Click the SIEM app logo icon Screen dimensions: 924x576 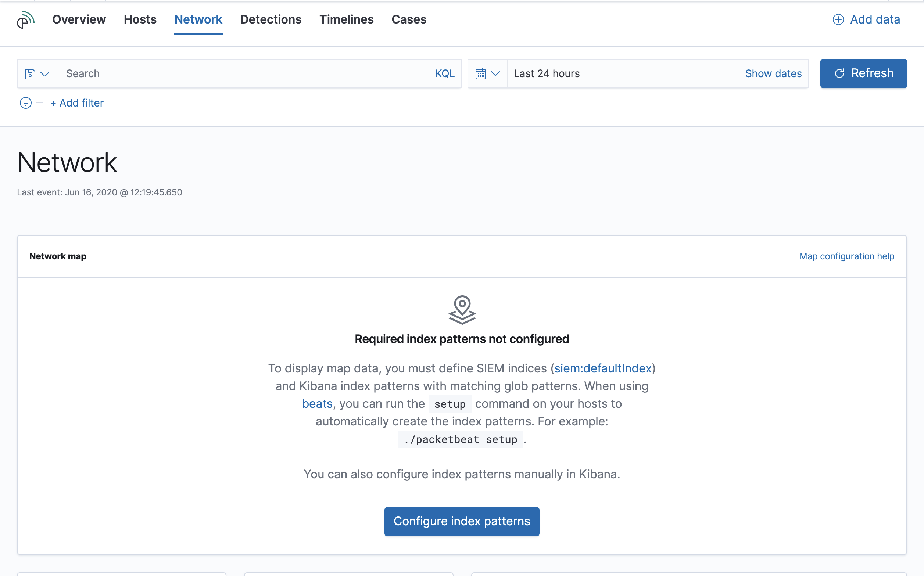25,19
